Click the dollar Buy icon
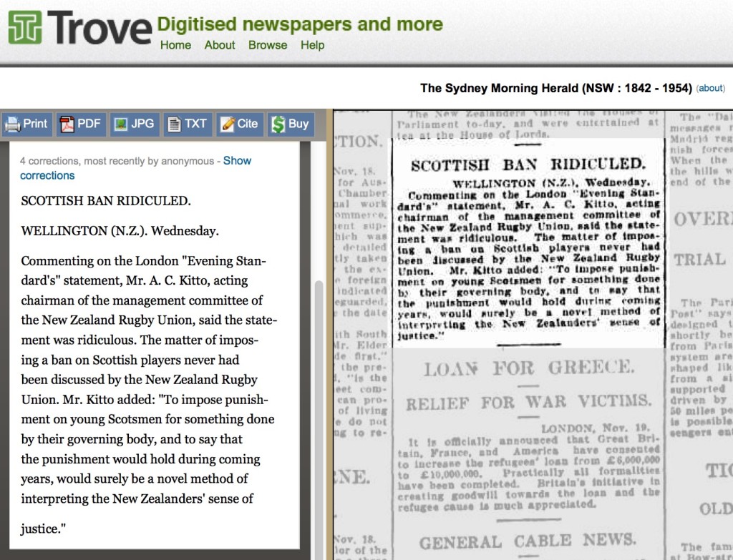The width and height of the screenshot is (733, 560). click(x=278, y=124)
